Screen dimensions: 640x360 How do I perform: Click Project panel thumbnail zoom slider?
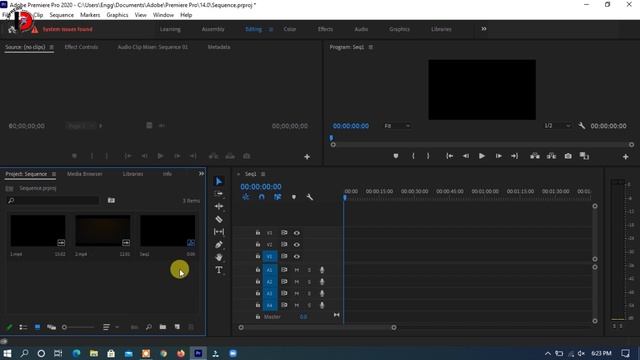[x=78, y=327]
